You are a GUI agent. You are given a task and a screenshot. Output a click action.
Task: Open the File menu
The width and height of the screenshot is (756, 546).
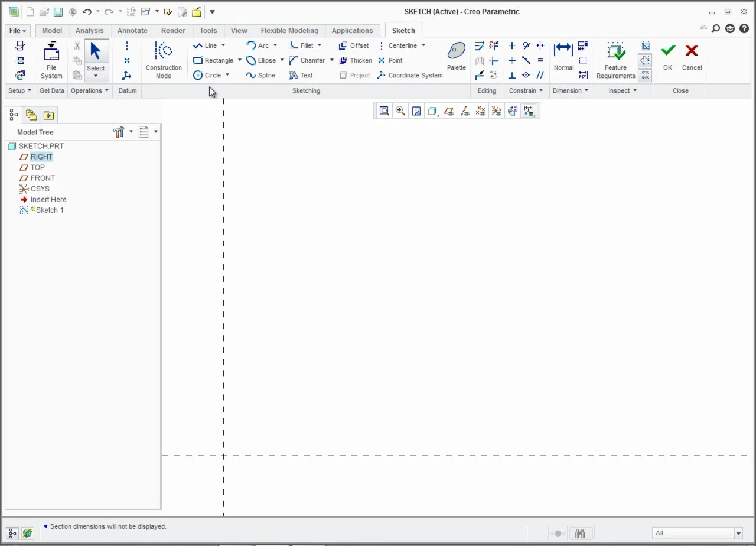(x=18, y=31)
